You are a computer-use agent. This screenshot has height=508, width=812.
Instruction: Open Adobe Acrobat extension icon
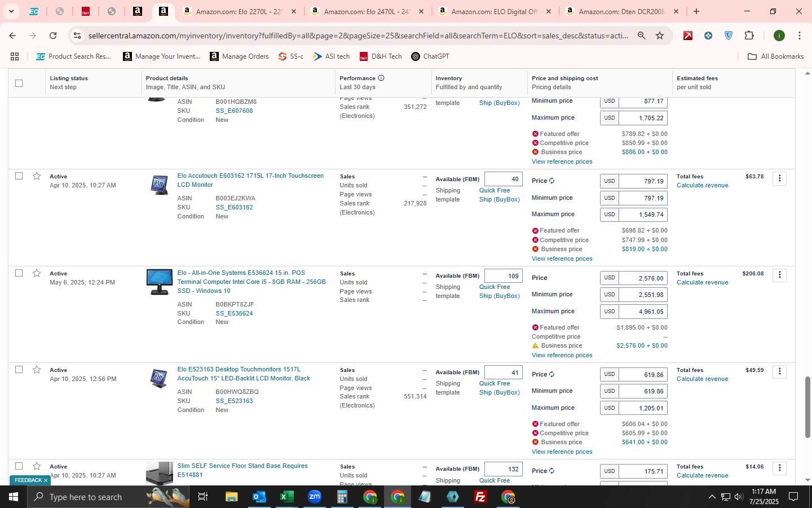click(688, 36)
